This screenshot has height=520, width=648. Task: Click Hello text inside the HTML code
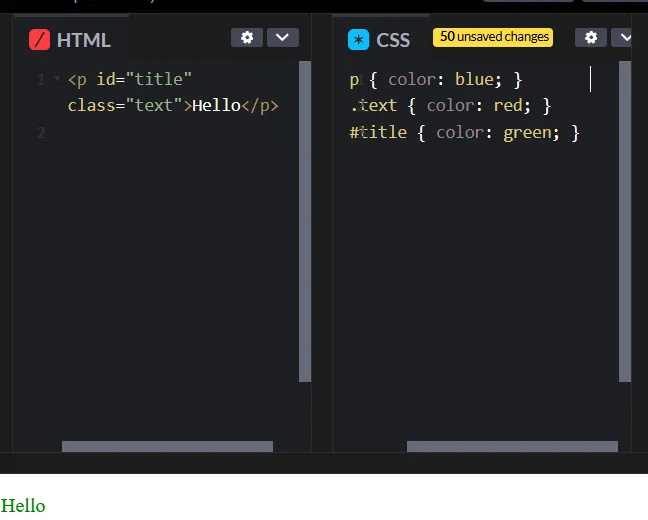point(217,106)
